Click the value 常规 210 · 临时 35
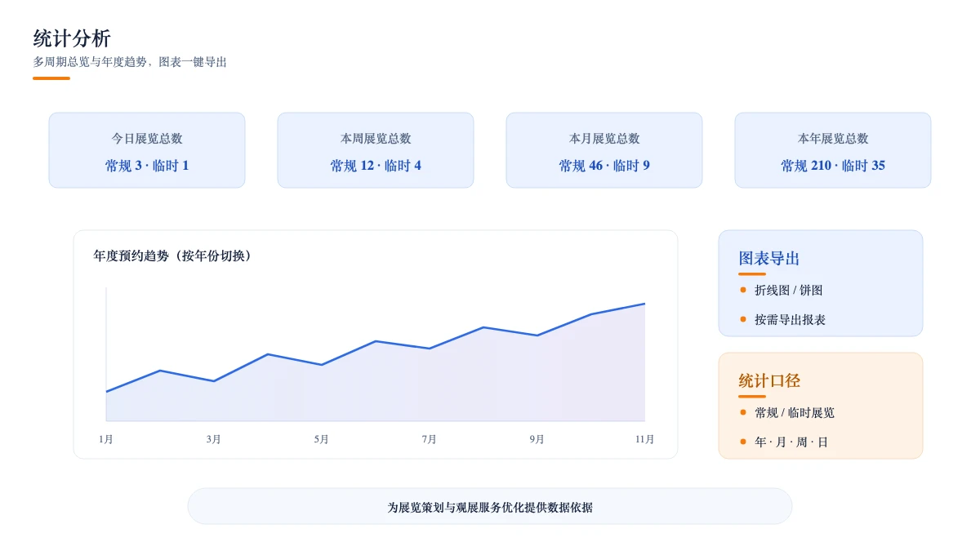 point(833,166)
